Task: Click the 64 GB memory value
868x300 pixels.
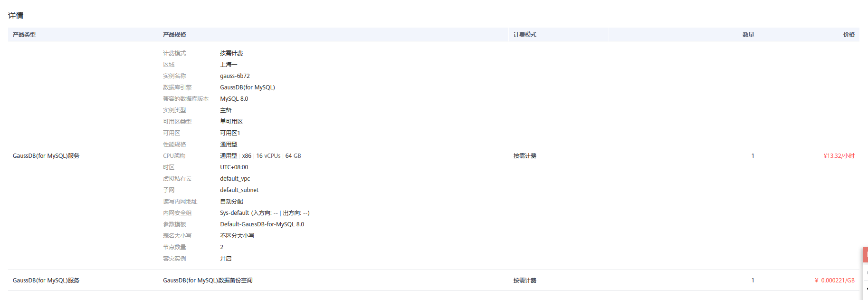Action: coord(293,156)
